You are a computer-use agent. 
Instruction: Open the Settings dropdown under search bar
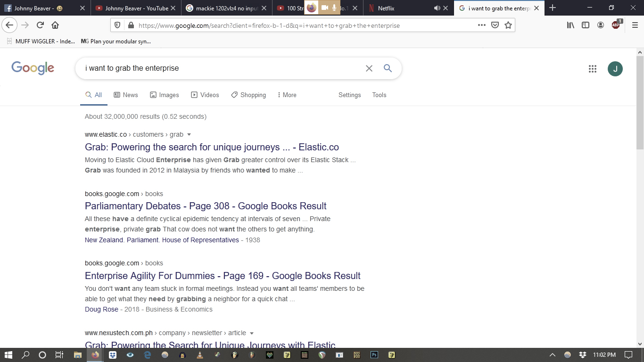(349, 95)
